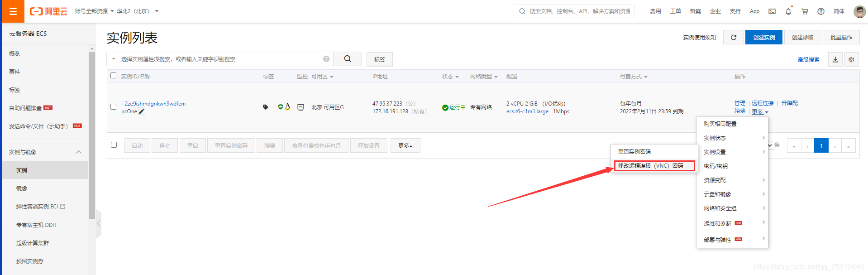Open the row More actions dropdown

[x=760, y=111]
